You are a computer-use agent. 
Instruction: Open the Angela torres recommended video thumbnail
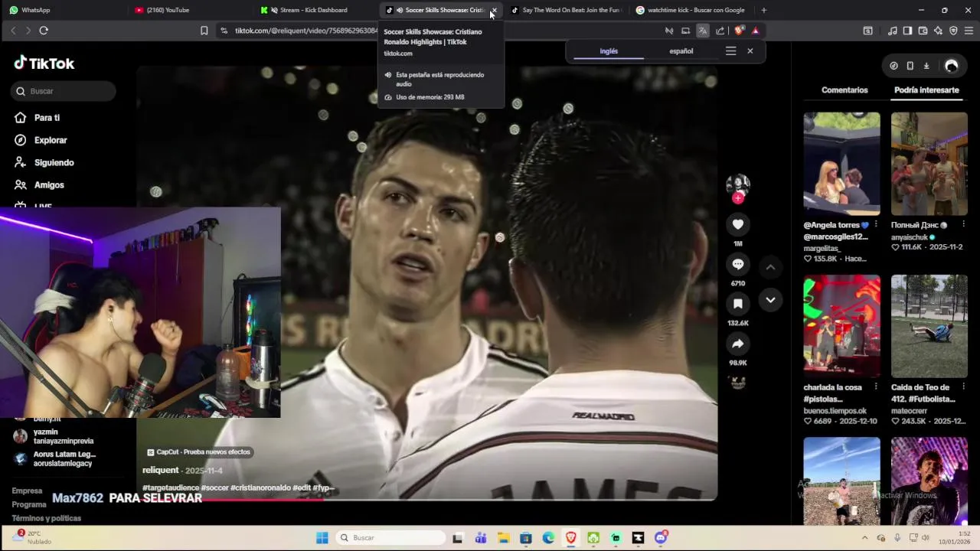841,164
